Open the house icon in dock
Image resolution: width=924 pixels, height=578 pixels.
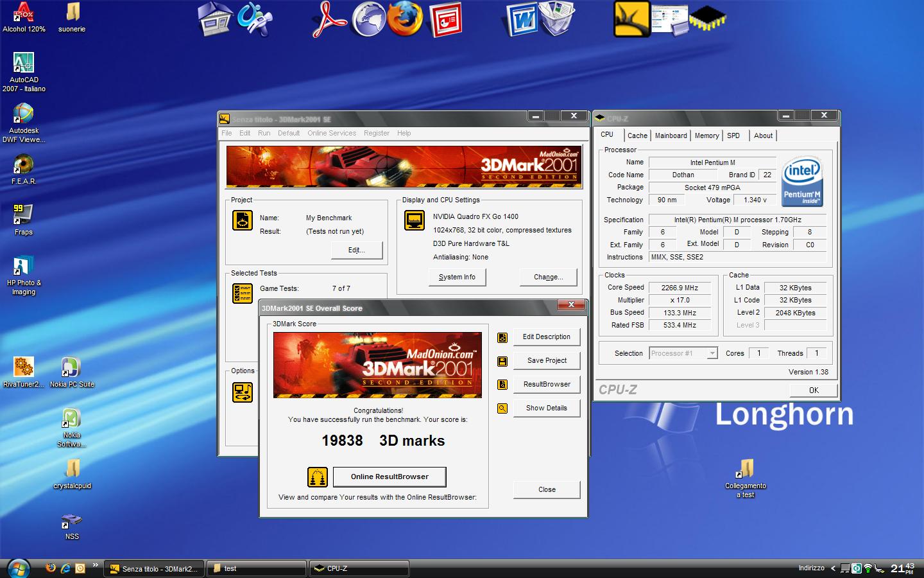tap(216, 19)
